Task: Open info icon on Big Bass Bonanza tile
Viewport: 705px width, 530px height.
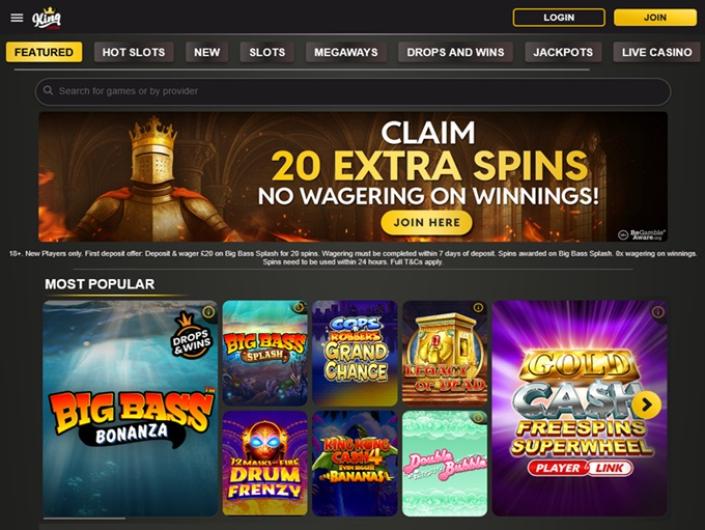Action: tap(208, 312)
